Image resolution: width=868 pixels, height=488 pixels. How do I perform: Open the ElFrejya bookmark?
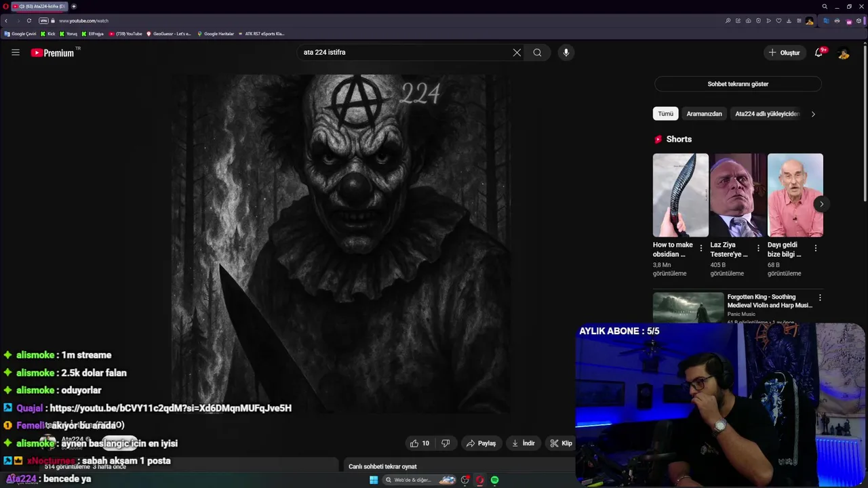coord(93,33)
